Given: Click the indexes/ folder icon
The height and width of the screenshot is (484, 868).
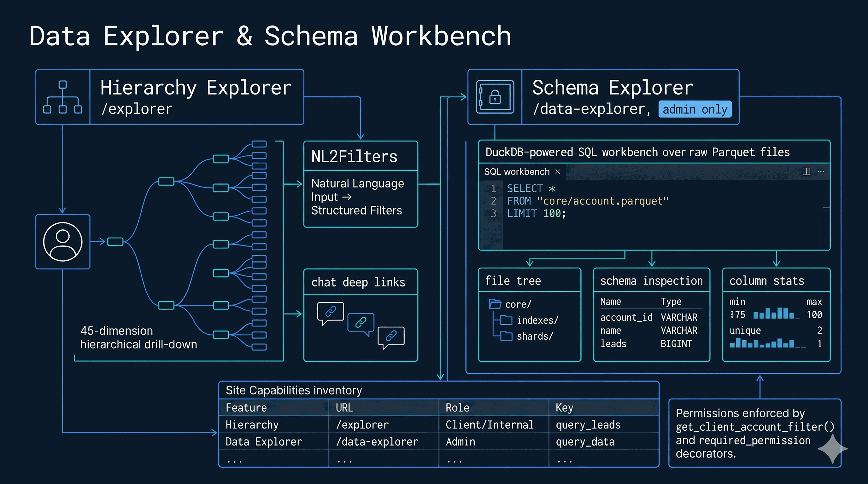Looking at the screenshot, I should 506,320.
